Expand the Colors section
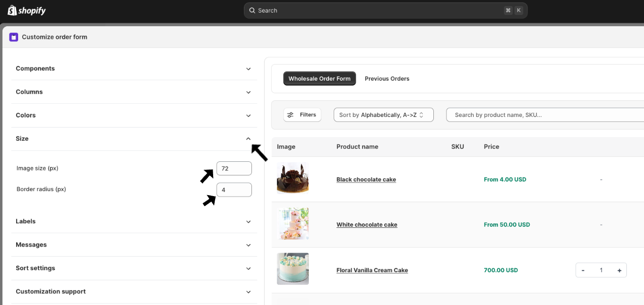644x305 pixels. click(x=248, y=115)
